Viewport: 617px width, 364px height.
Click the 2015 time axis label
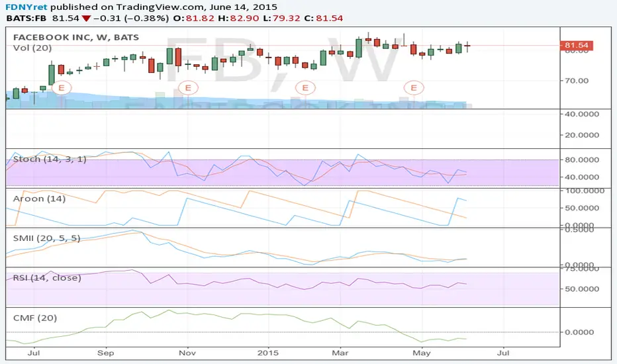pos(268,353)
